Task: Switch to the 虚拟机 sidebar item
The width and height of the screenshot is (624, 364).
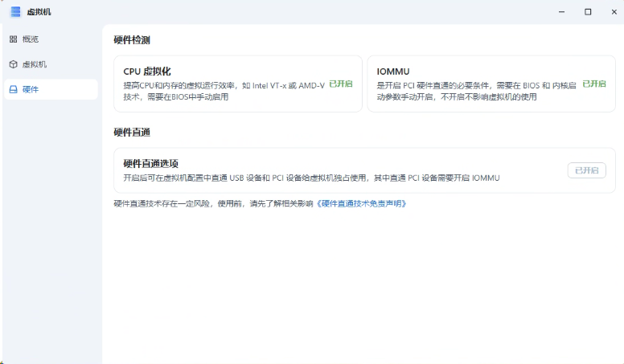Action: coord(51,64)
